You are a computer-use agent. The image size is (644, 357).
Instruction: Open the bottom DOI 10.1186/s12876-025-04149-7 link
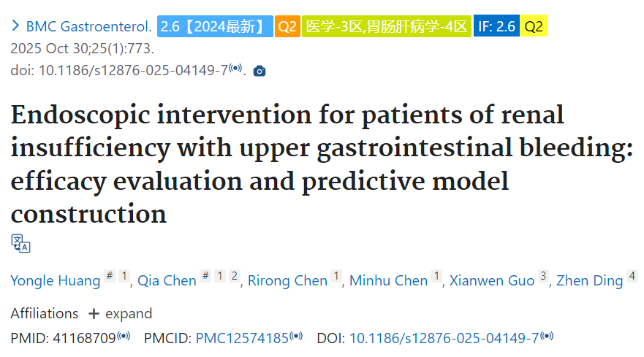[444, 339]
